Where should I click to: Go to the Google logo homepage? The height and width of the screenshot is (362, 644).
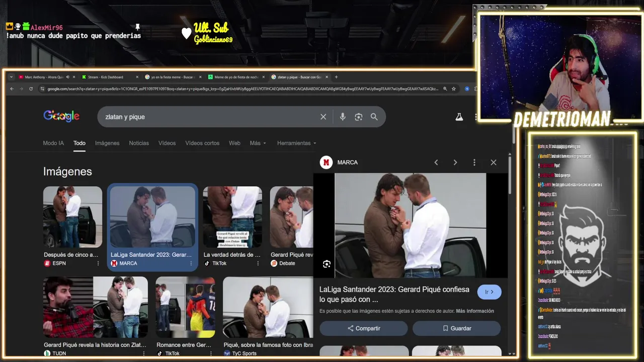click(x=61, y=116)
